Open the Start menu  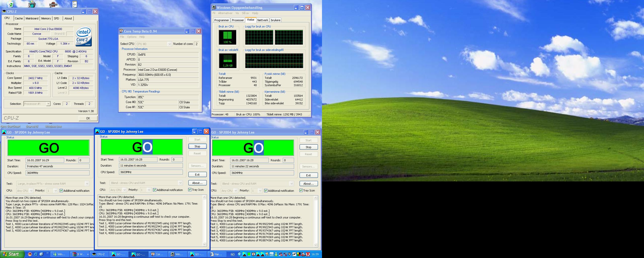[12, 254]
